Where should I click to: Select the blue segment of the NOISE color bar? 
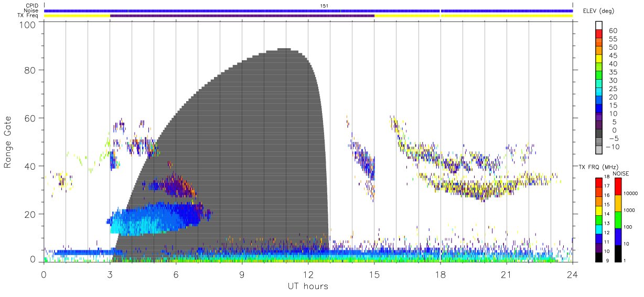pos(618,237)
